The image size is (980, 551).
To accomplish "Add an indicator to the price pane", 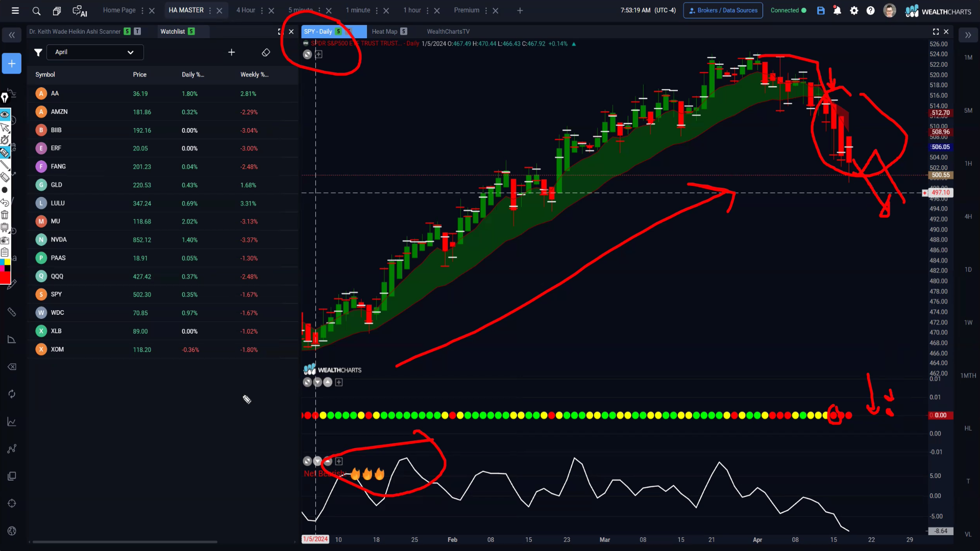I will point(318,55).
